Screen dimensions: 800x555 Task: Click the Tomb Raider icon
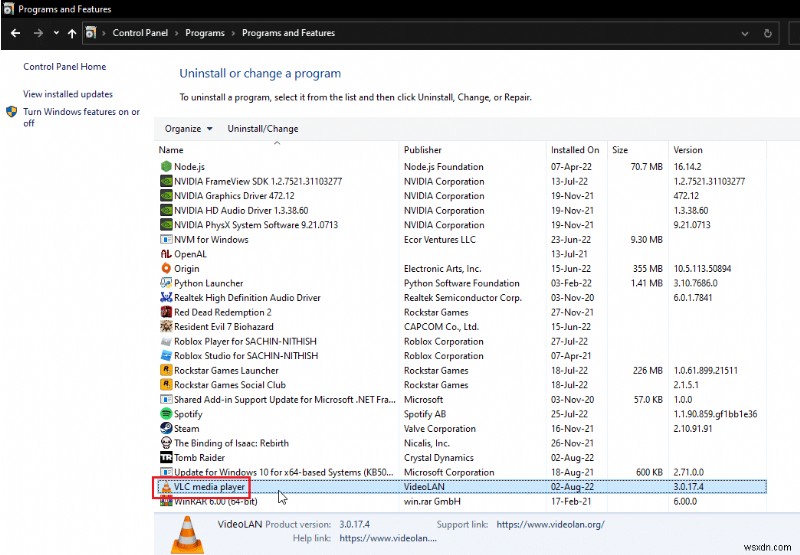coord(166,458)
